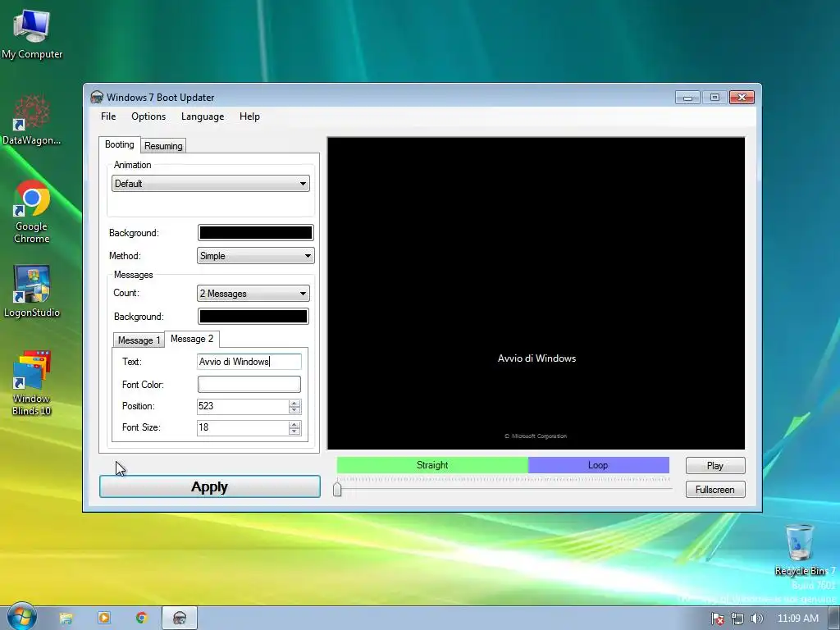This screenshot has width=840, height=630.
Task: Open the Language menu
Action: pyautogui.click(x=203, y=116)
